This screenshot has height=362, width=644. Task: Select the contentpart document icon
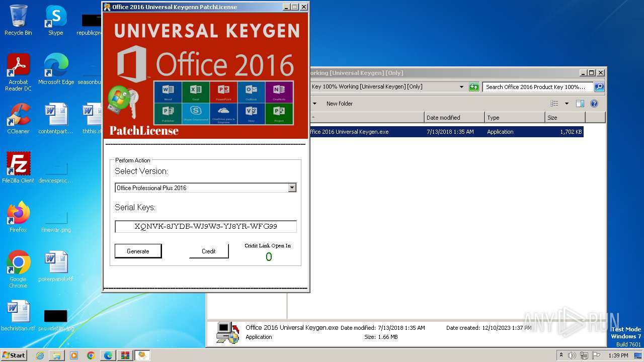point(56,119)
